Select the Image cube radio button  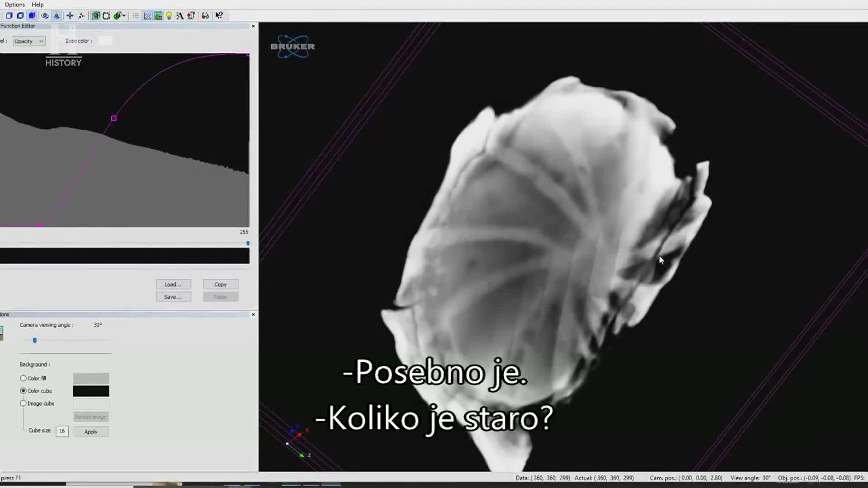tap(23, 404)
